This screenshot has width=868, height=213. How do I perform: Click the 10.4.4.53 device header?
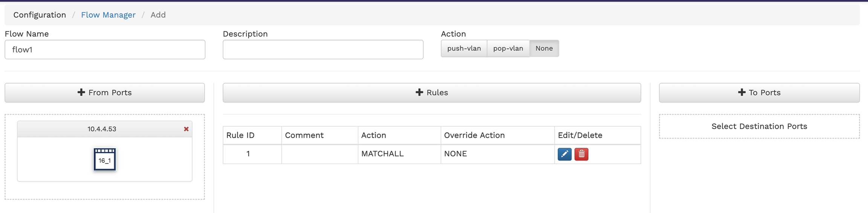102,129
